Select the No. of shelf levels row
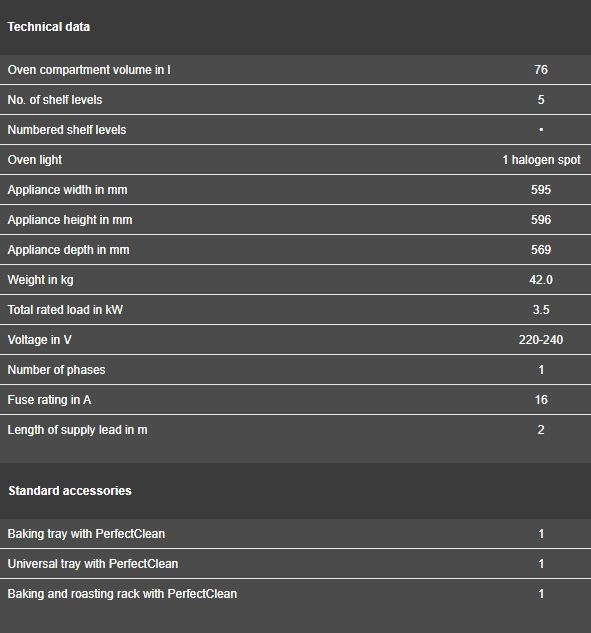Screen dimensions: 591x633 (x=296, y=100)
